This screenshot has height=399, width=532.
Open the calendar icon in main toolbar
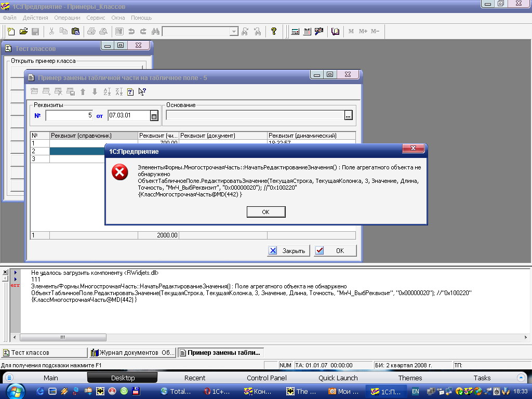pos(307,31)
